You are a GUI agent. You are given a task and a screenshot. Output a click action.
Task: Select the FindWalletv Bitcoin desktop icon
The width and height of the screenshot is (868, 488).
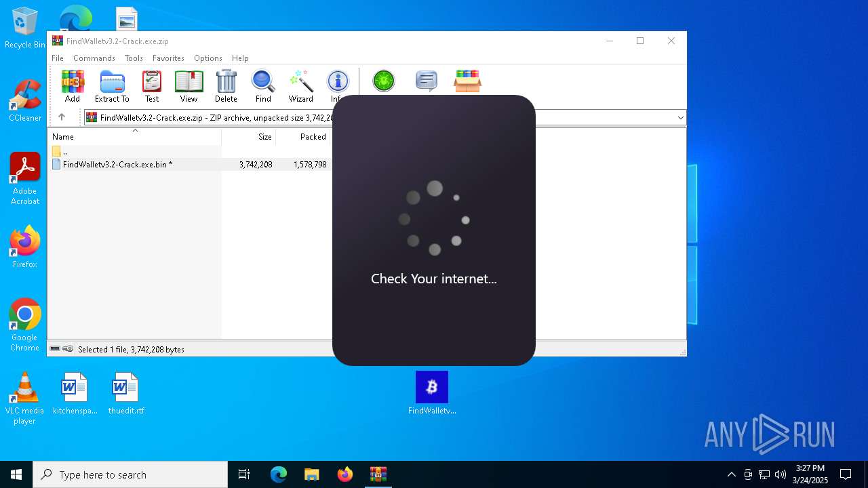(x=432, y=393)
